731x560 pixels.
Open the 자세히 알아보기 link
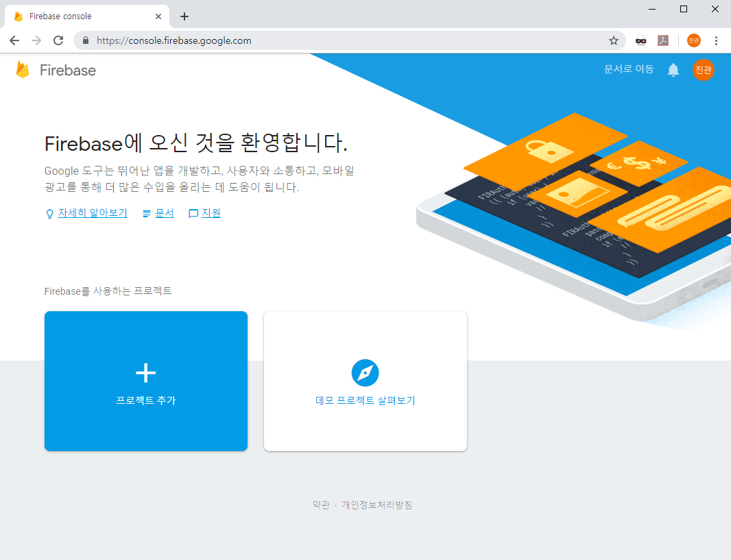pyautogui.click(x=93, y=213)
